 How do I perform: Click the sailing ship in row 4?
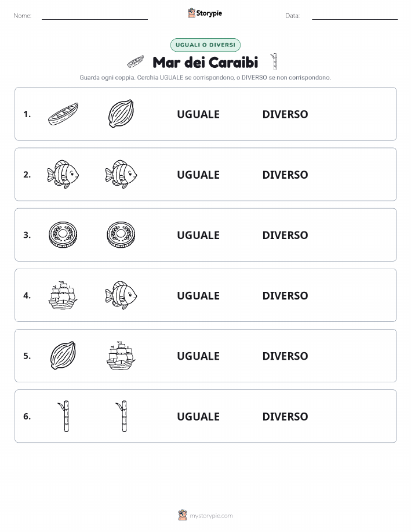[63, 295]
